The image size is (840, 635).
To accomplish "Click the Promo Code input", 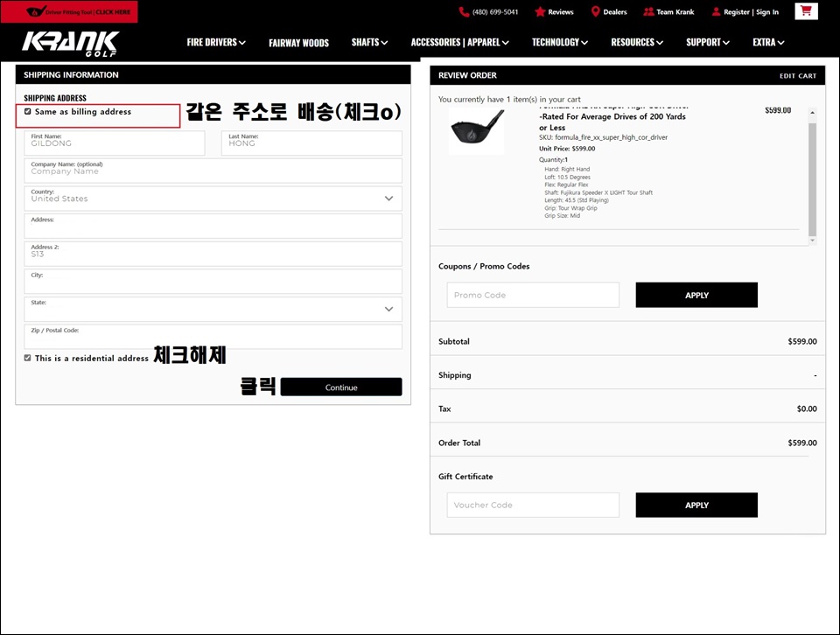I will [533, 295].
